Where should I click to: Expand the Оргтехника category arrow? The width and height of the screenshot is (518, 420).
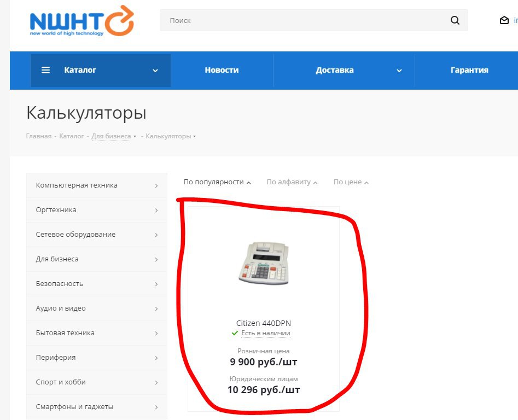pyautogui.click(x=156, y=211)
